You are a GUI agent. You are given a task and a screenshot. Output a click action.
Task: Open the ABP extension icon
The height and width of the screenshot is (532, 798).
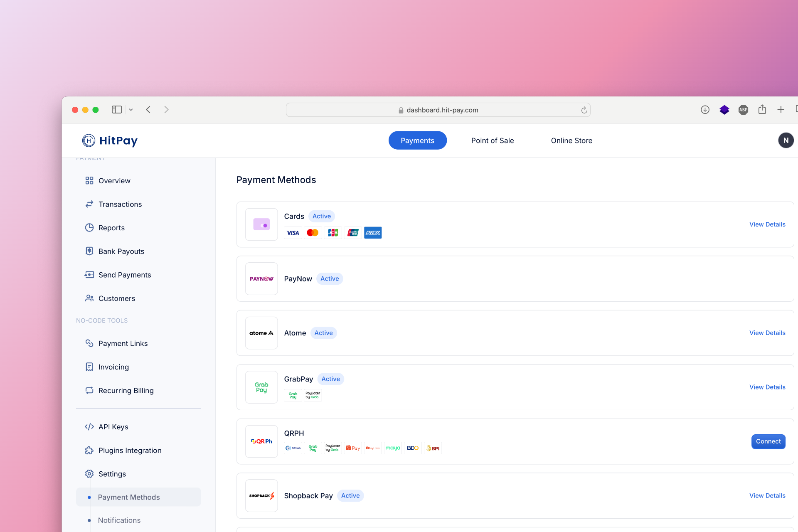click(x=743, y=110)
